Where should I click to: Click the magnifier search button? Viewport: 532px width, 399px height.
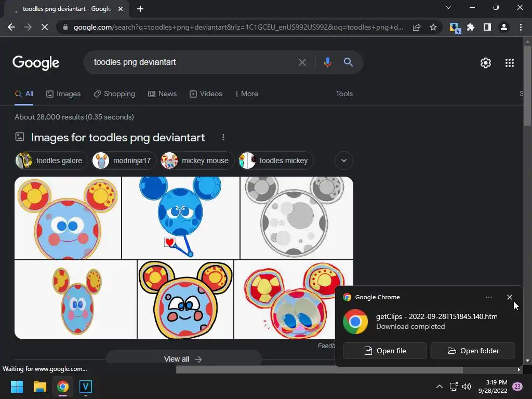pyautogui.click(x=348, y=62)
